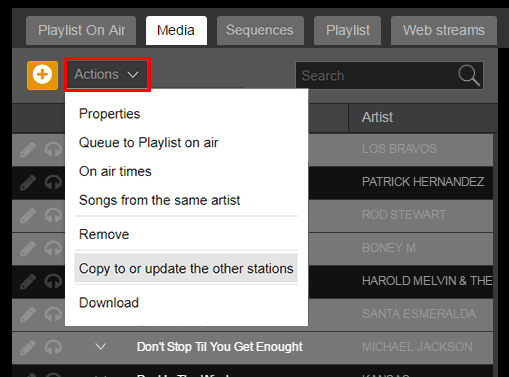Image resolution: width=509 pixels, height=377 pixels.
Task: Select the LOS BRAVOS artist cell
Action: [399, 149]
